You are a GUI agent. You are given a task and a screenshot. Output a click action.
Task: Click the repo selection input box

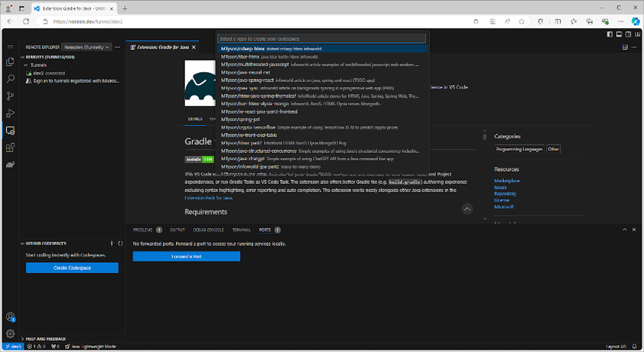coord(320,38)
